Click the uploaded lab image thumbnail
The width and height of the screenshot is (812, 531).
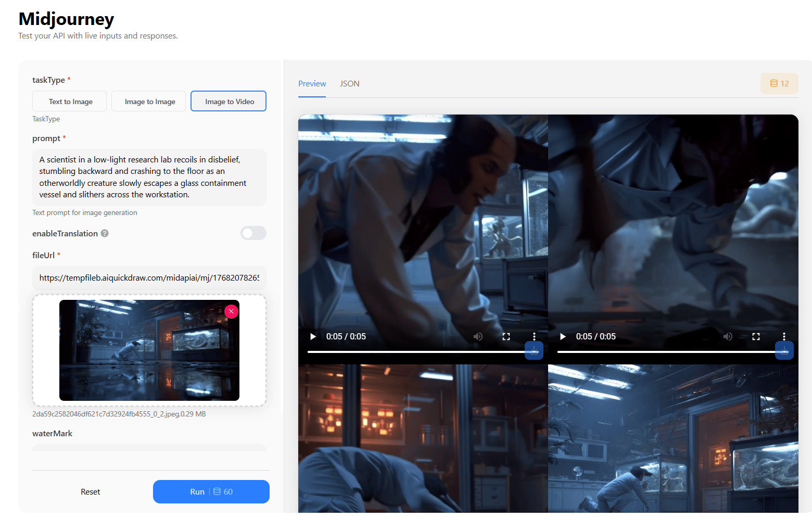[x=149, y=350]
